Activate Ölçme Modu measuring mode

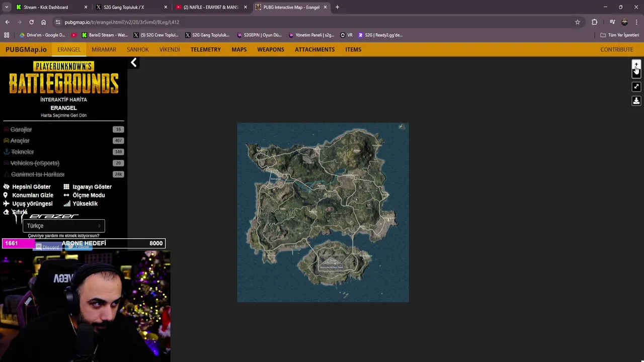point(84,195)
